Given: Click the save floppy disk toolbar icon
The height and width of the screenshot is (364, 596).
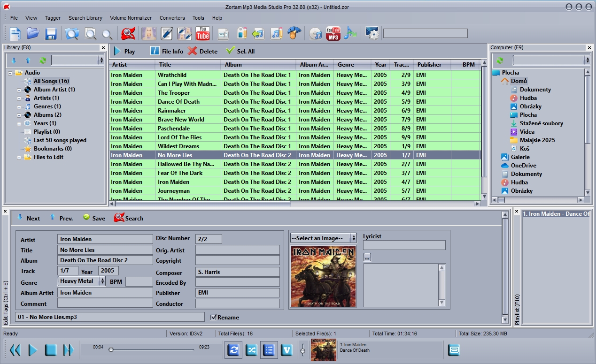Looking at the screenshot, I should (51, 34).
